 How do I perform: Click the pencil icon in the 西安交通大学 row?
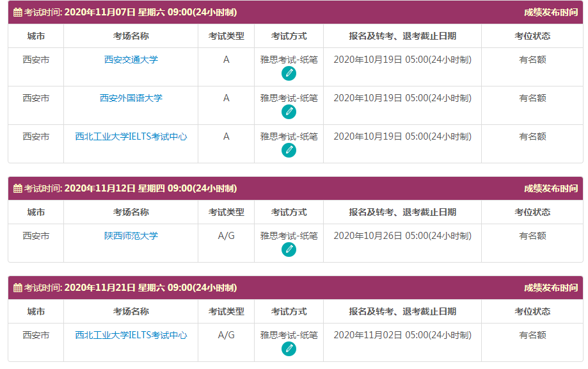[289, 73]
